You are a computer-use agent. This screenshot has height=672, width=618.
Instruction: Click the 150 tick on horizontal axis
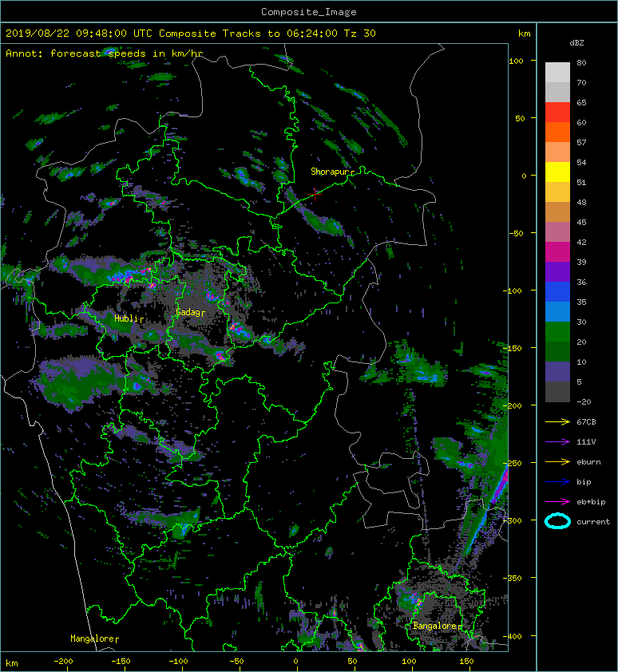coord(466,662)
